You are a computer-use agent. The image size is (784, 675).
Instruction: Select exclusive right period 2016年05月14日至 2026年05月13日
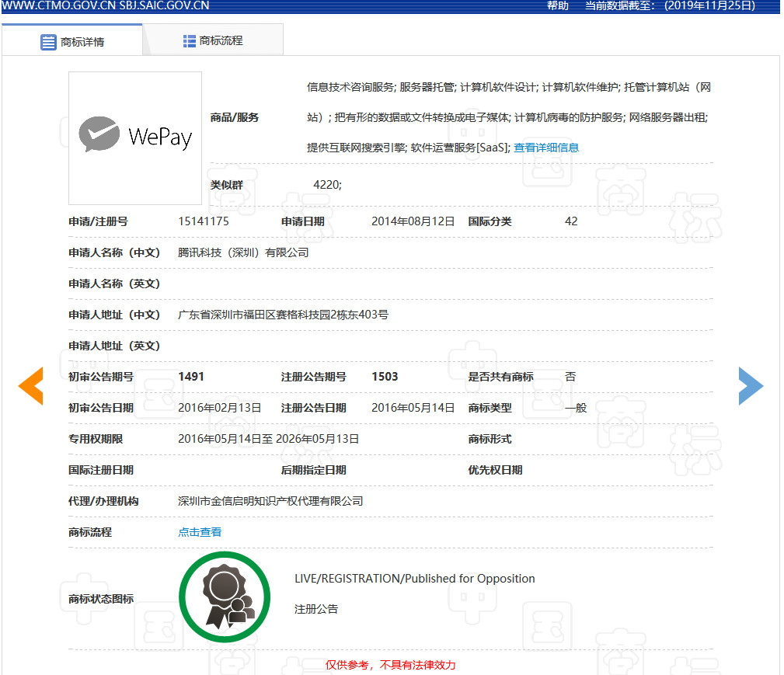point(269,439)
